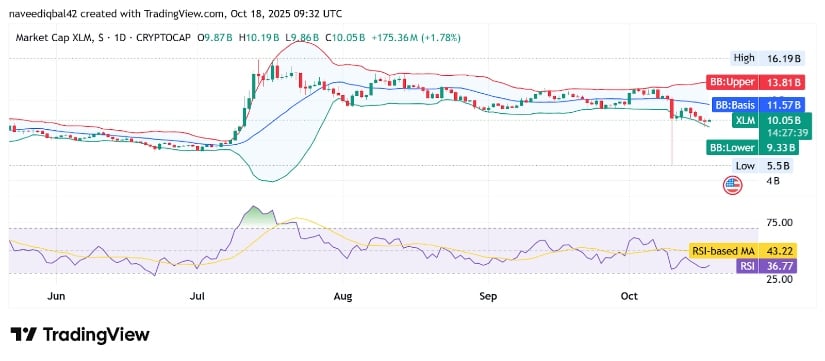Click the close value C10.05 B
This screenshot has height=361, width=825.
click(345, 38)
